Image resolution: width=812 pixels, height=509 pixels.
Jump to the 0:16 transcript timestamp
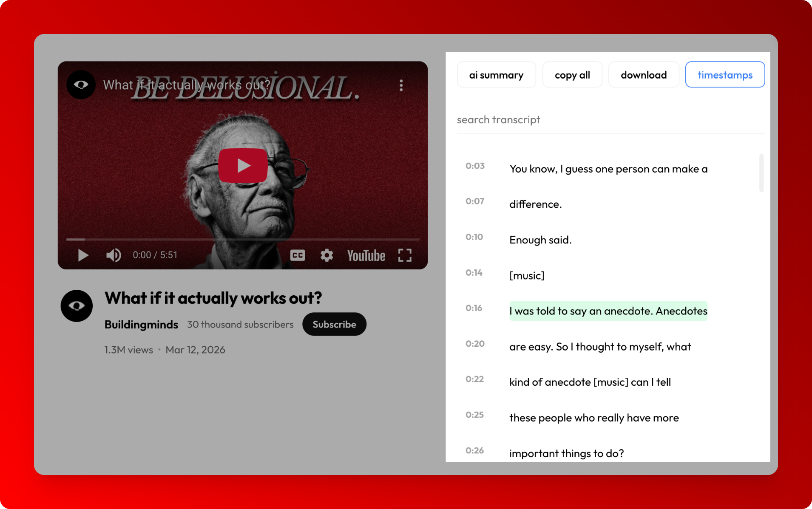(473, 308)
